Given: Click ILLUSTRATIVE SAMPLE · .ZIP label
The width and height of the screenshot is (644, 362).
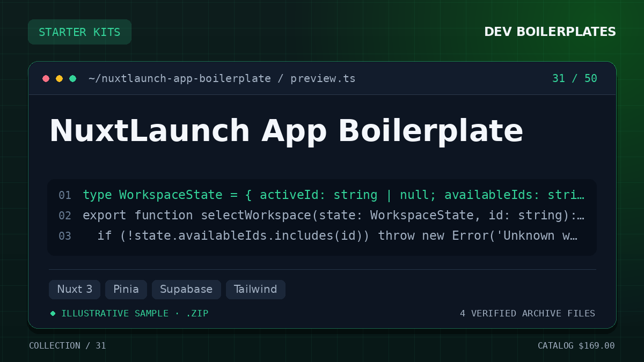Looking at the screenshot, I should 135,314.
